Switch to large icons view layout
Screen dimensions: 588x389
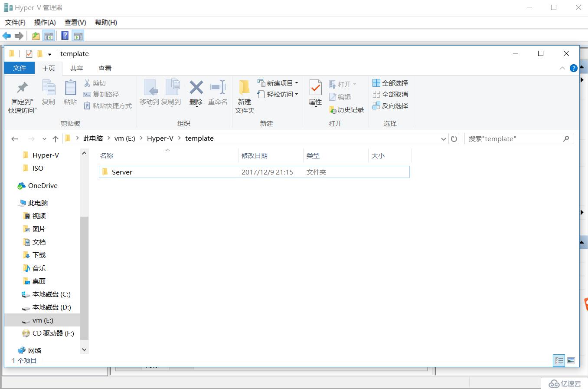point(571,360)
